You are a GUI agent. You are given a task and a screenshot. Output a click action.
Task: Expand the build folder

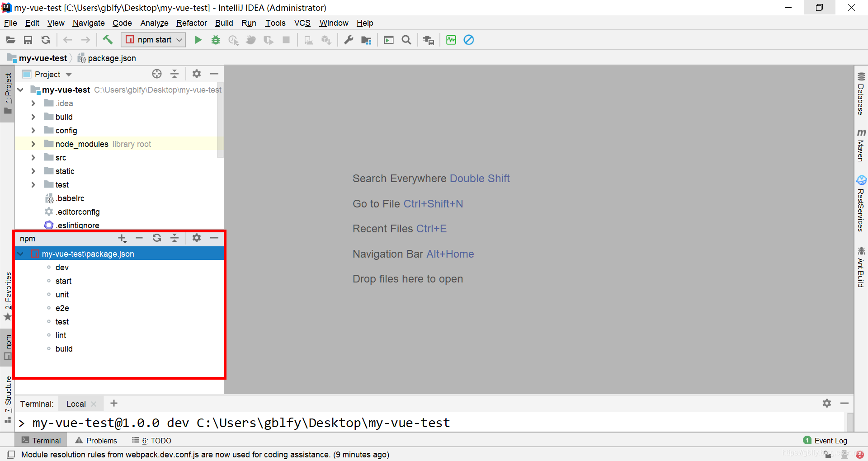33,117
